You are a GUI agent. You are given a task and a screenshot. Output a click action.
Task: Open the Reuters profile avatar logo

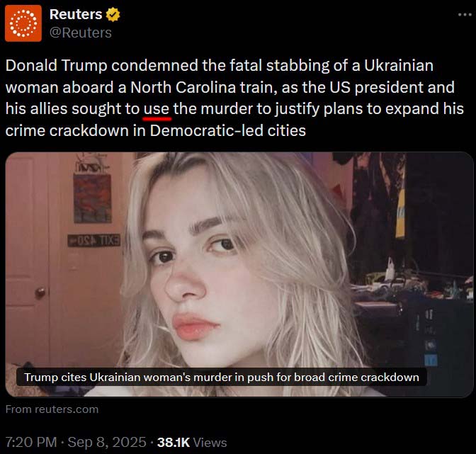(x=23, y=23)
